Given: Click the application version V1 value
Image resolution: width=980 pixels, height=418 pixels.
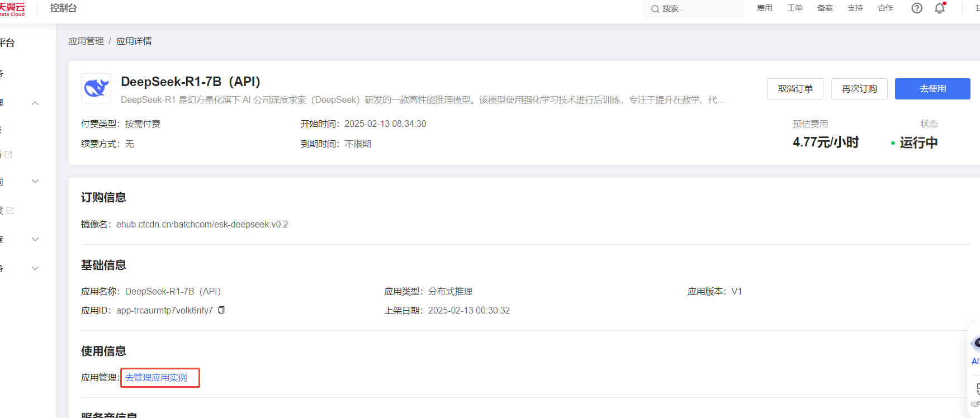Looking at the screenshot, I should tap(737, 292).
